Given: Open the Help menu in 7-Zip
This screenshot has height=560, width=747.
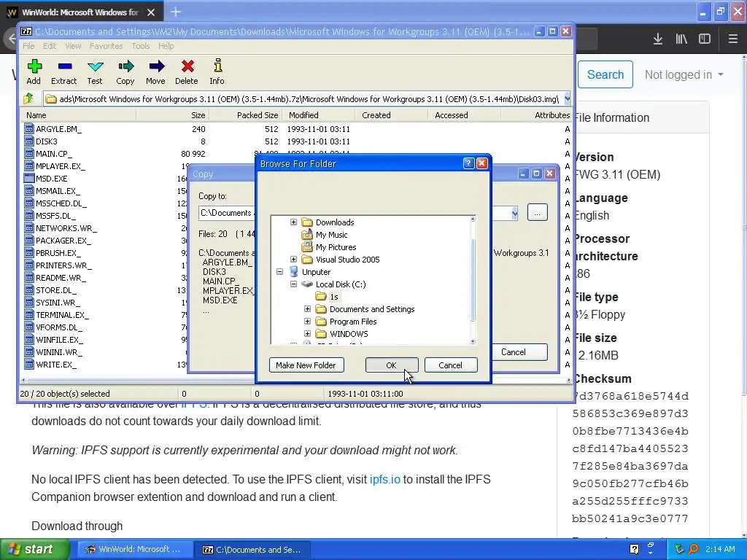Looking at the screenshot, I should coord(166,46).
